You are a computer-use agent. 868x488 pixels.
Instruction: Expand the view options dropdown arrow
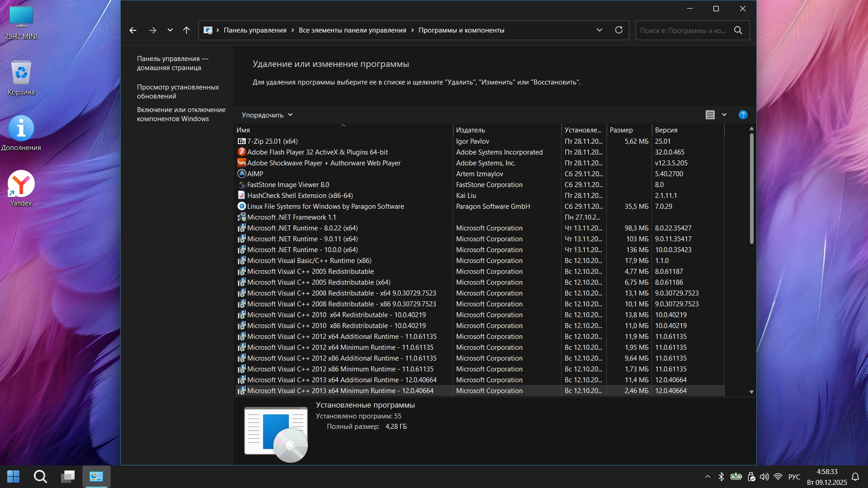coord(724,115)
